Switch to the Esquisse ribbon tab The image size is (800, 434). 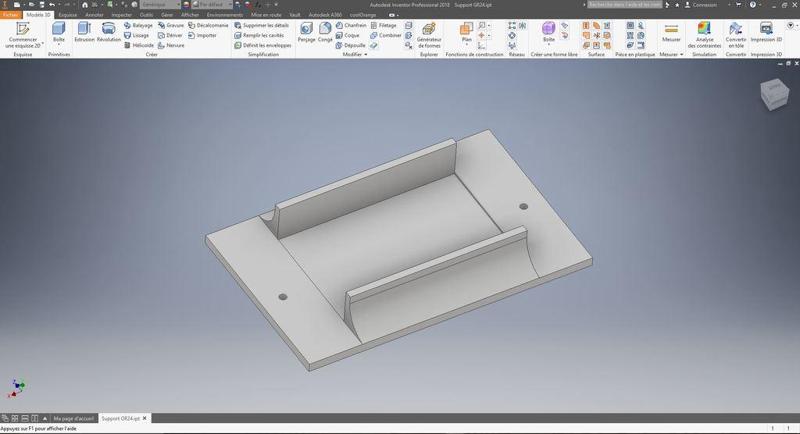pyautogui.click(x=67, y=15)
